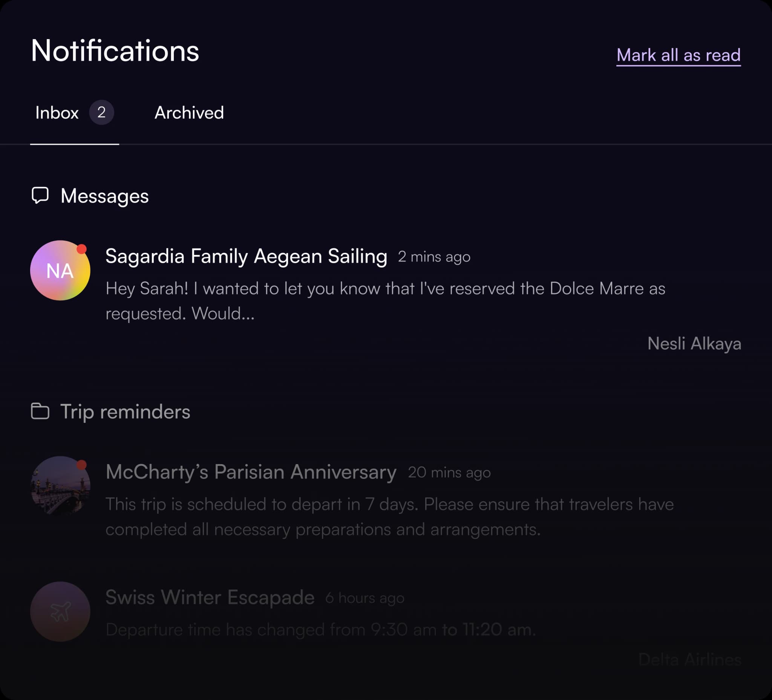Click the Trip reminders folder icon
The width and height of the screenshot is (772, 700).
pyautogui.click(x=40, y=411)
